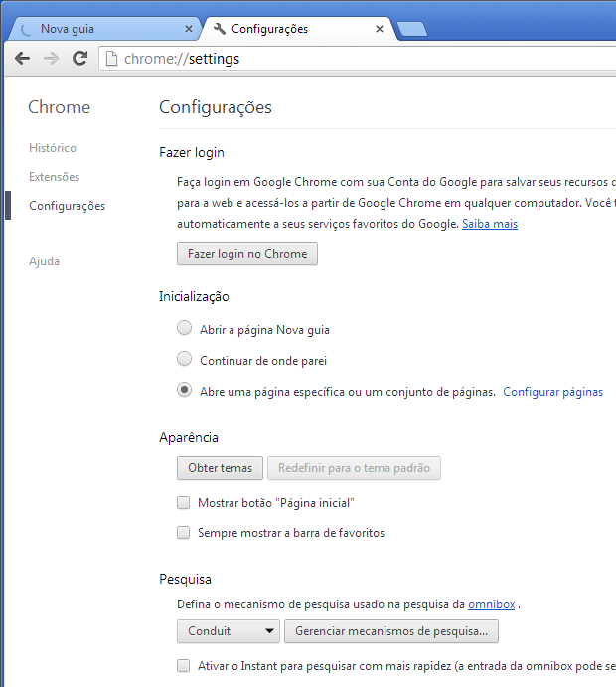Reload the page with refresh icon
Image resolution: width=616 pixels, height=687 pixels.
point(79,59)
